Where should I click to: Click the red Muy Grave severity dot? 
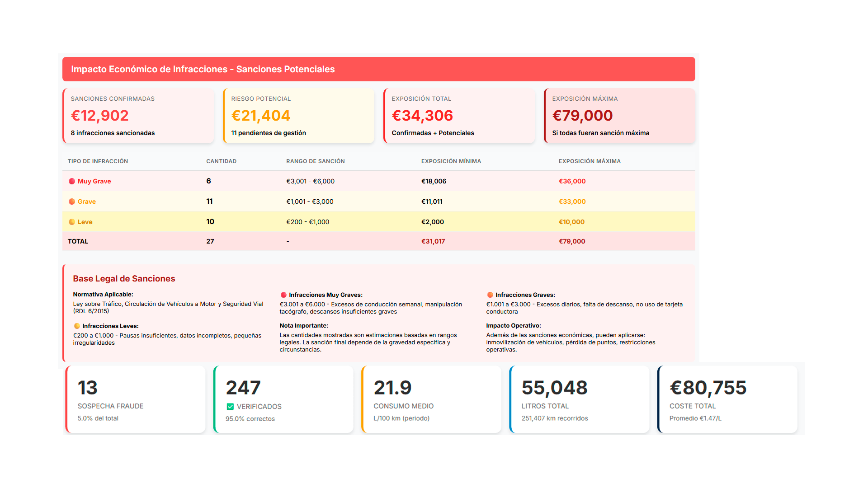coord(72,181)
